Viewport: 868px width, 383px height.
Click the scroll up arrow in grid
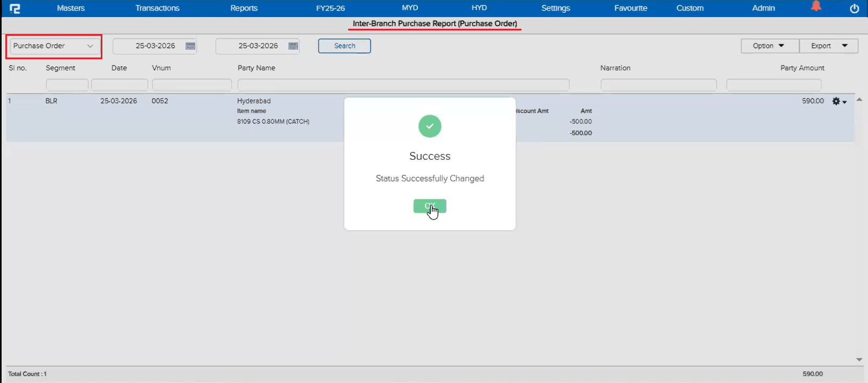[x=859, y=100]
